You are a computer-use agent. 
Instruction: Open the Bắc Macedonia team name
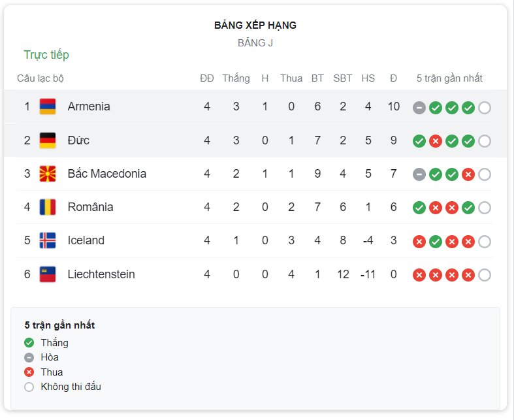pyautogui.click(x=107, y=174)
